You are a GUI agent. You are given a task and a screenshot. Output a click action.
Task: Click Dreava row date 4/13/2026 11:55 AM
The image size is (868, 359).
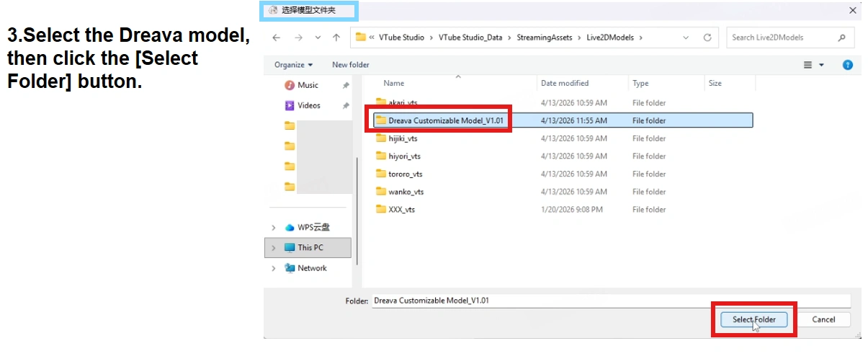pyautogui.click(x=574, y=120)
